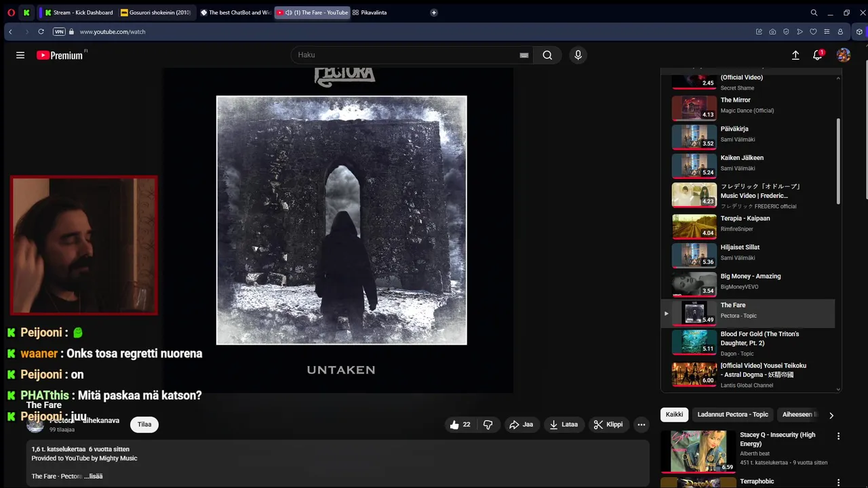Image resolution: width=868 pixels, height=488 pixels.
Task: Open the snapshot camera icon in address bar
Action: (x=772, y=32)
